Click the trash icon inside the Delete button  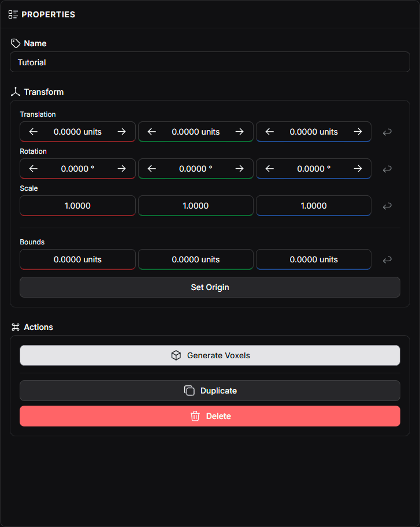[195, 415]
